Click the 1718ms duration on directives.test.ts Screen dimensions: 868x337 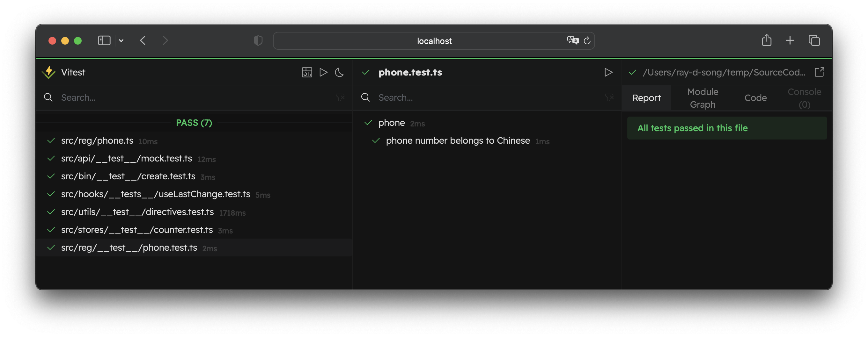232,213
